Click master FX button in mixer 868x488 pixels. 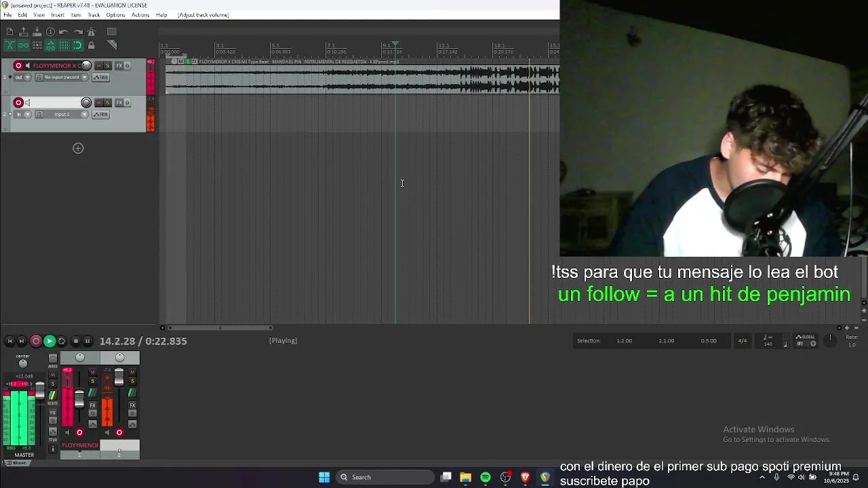(53, 413)
